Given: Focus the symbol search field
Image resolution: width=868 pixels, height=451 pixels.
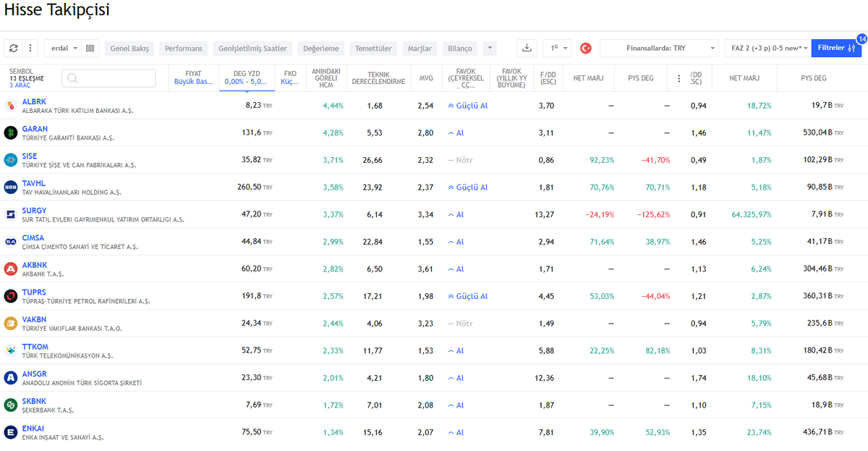Looking at the screenshot, I should (109, 78).
